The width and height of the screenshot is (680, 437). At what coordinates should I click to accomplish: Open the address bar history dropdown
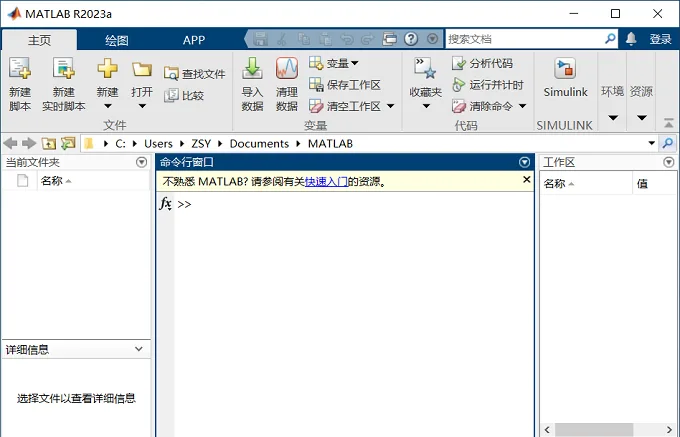click(x=651, y=143)
